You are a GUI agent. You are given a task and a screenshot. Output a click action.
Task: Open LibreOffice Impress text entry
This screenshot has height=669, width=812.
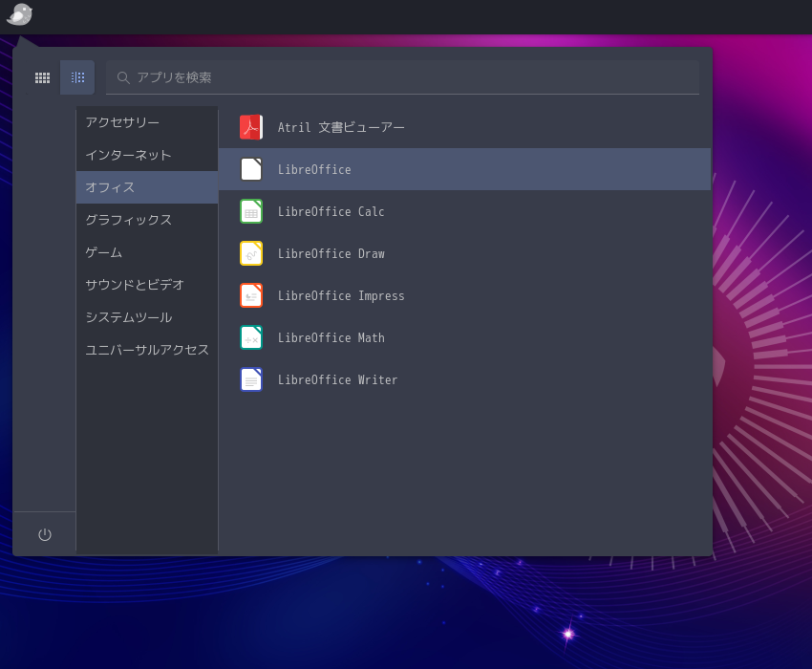341,296
